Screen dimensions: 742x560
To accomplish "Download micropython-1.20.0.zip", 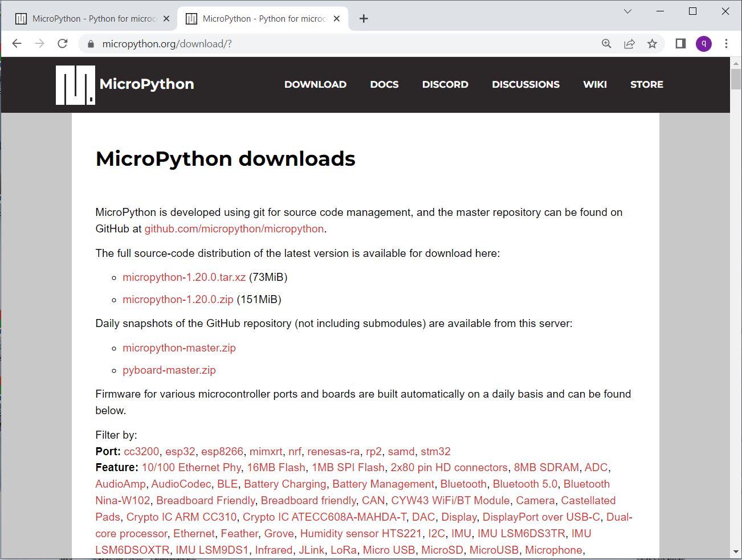I will pos(178,300).
